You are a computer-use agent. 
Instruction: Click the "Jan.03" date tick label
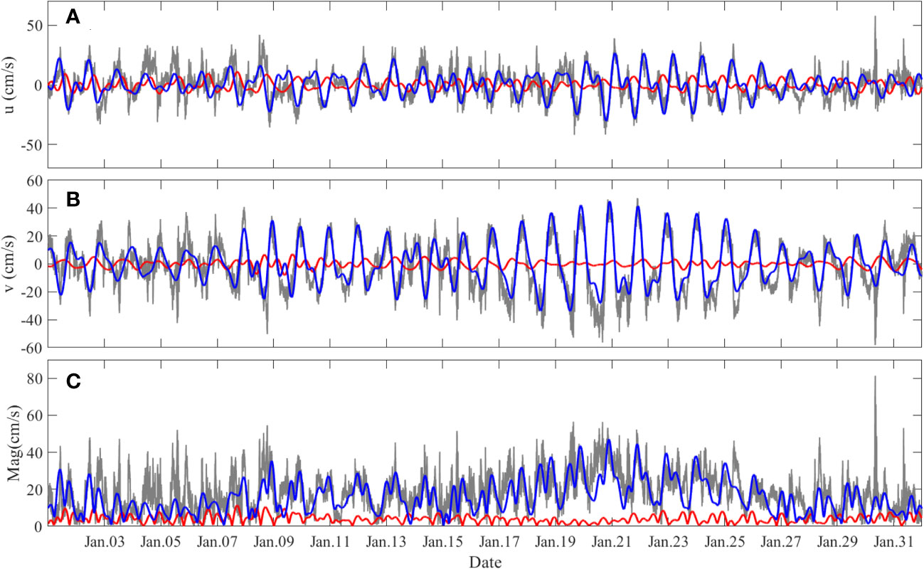[105, 542]
